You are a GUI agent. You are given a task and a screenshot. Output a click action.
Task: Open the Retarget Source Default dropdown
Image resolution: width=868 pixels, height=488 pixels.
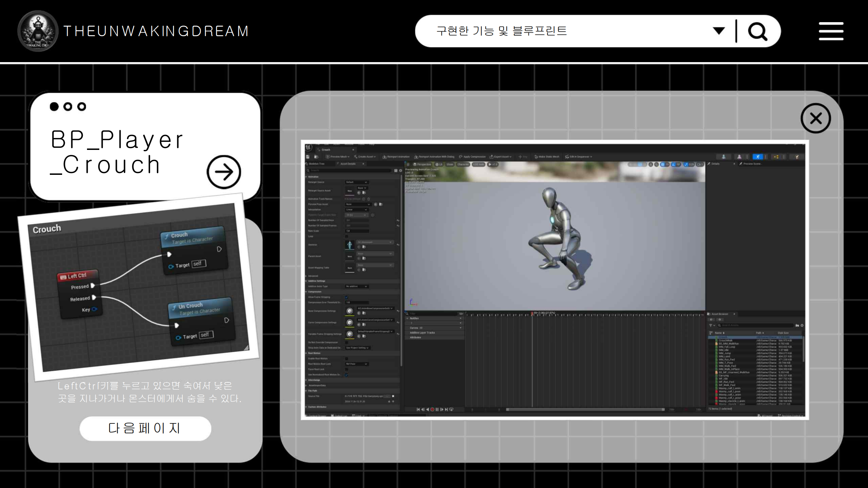point(356,182)
